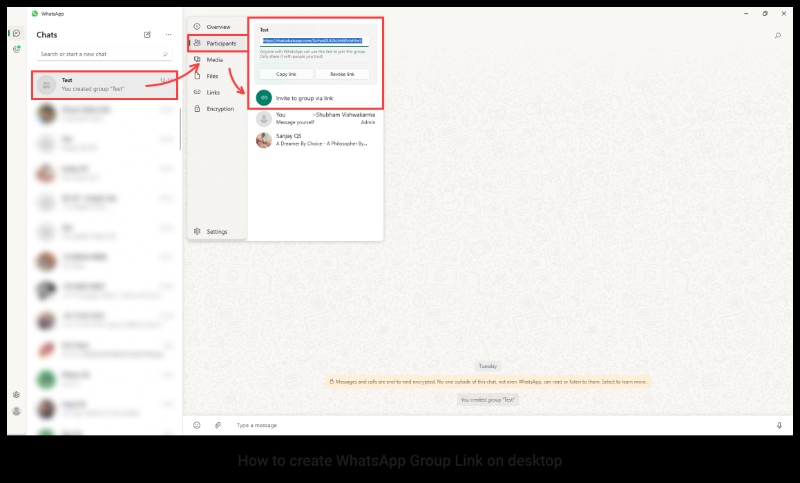Click the Encryption lock icon
This screenshot has width=800, height=483.
click(197, 109)
